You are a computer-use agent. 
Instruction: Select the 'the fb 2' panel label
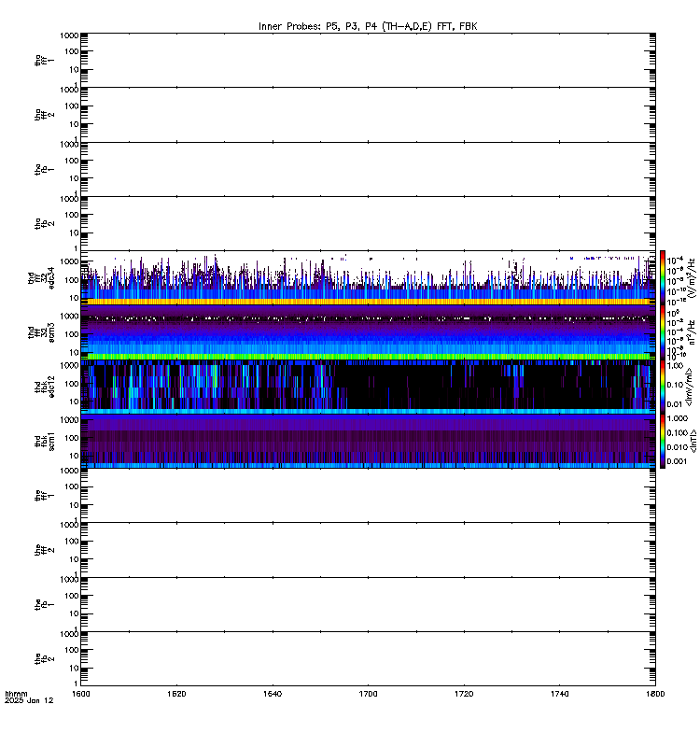coord(44,659)
